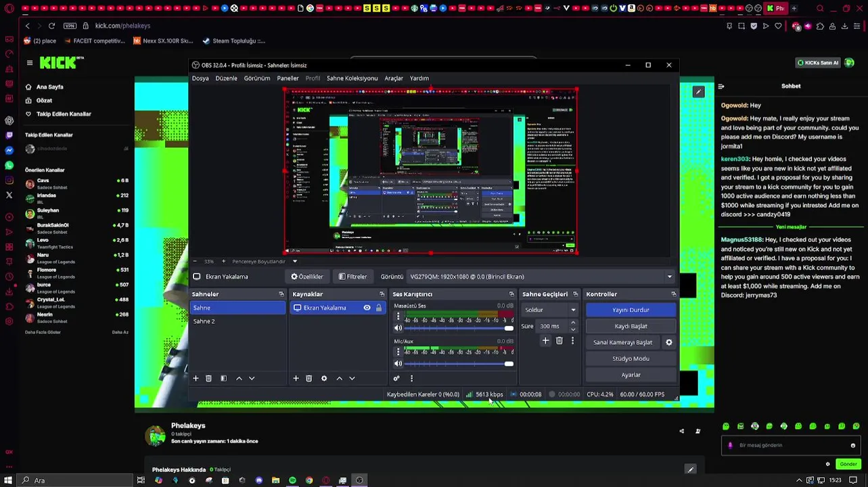
Task: Click the chat message input field
Action: click(x=790, y=445)
